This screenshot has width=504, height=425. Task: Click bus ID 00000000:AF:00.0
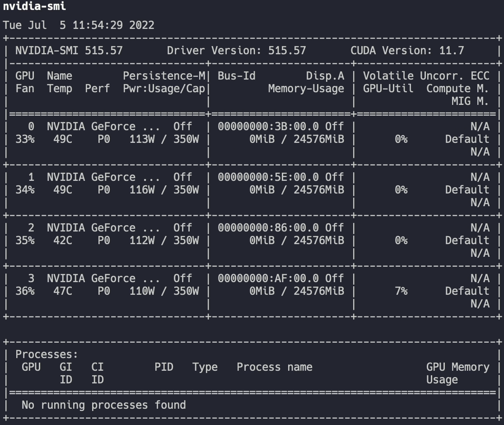point(271,279)
